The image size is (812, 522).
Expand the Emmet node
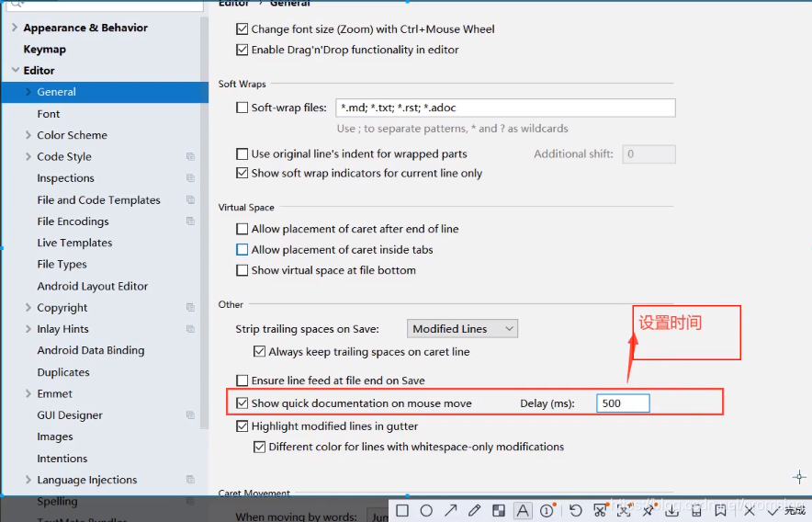point(28,393)
